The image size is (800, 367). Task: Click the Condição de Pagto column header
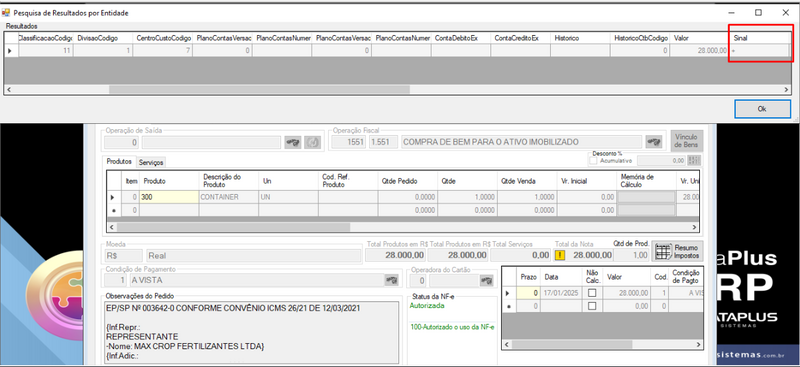pos(685,277)
